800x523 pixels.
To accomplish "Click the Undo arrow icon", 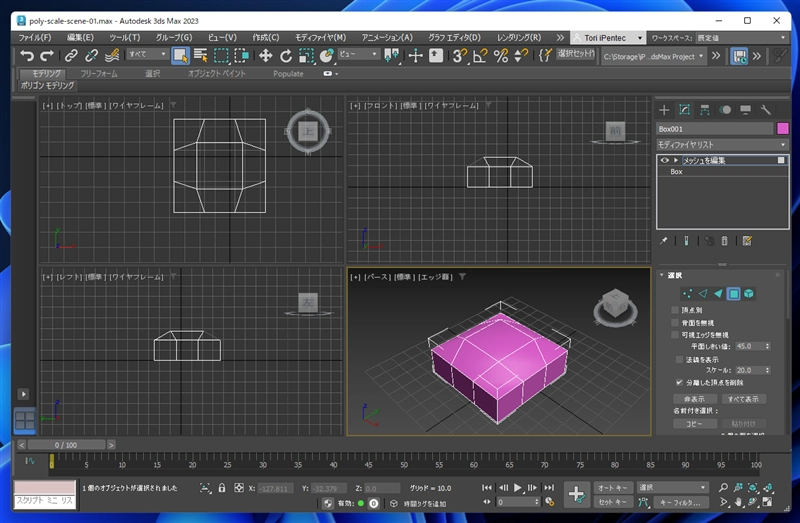I will tap(27, 55).
